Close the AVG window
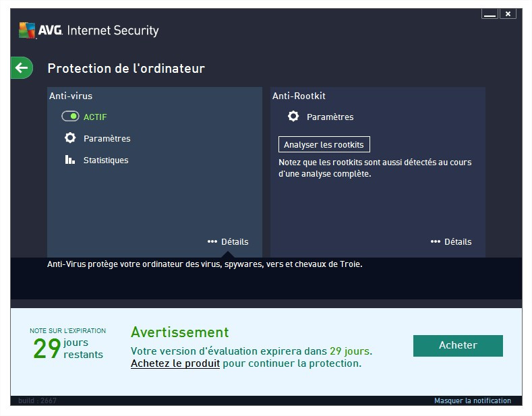Screen dimensions: 532x416 click(508, 14)
